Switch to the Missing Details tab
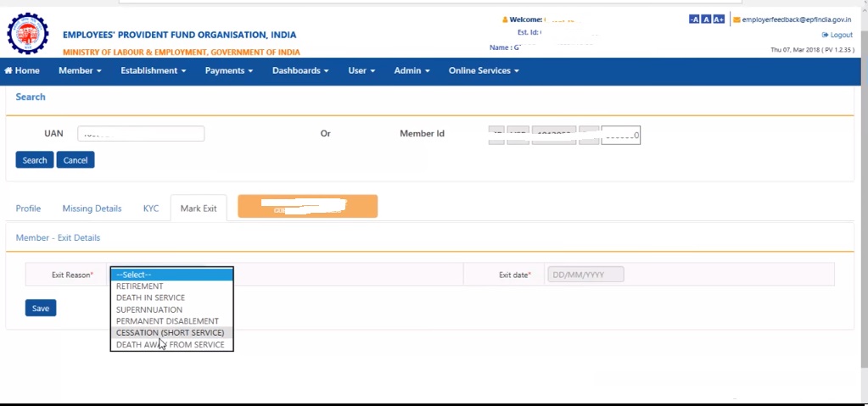Screen dimensions: 868x406 [92, 209]
